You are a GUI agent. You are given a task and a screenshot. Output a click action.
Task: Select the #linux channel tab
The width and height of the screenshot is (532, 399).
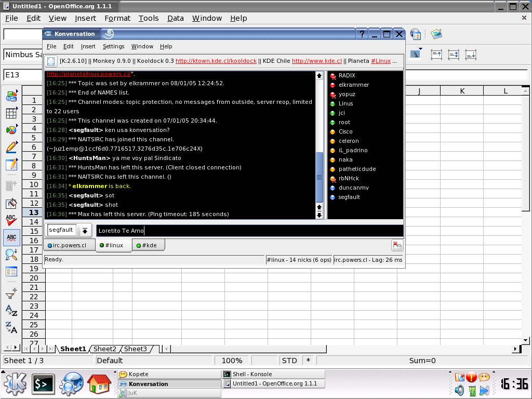click(114, 245)
